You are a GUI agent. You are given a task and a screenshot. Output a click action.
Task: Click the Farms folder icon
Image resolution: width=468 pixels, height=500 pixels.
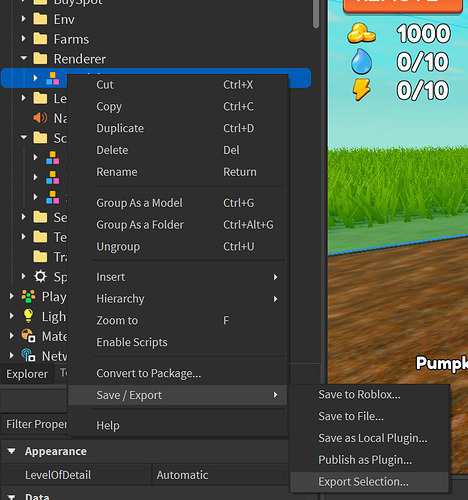point(40,39)
